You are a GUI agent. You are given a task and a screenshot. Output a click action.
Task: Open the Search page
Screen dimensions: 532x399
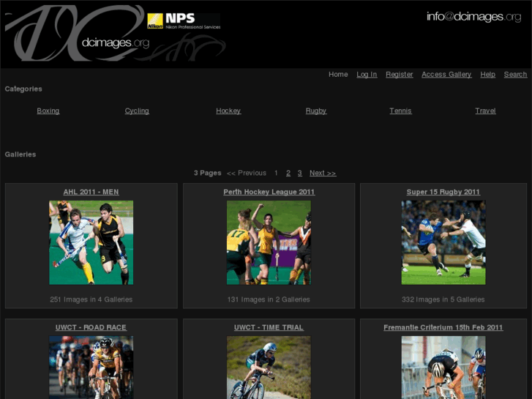click(x=515, y=75)
